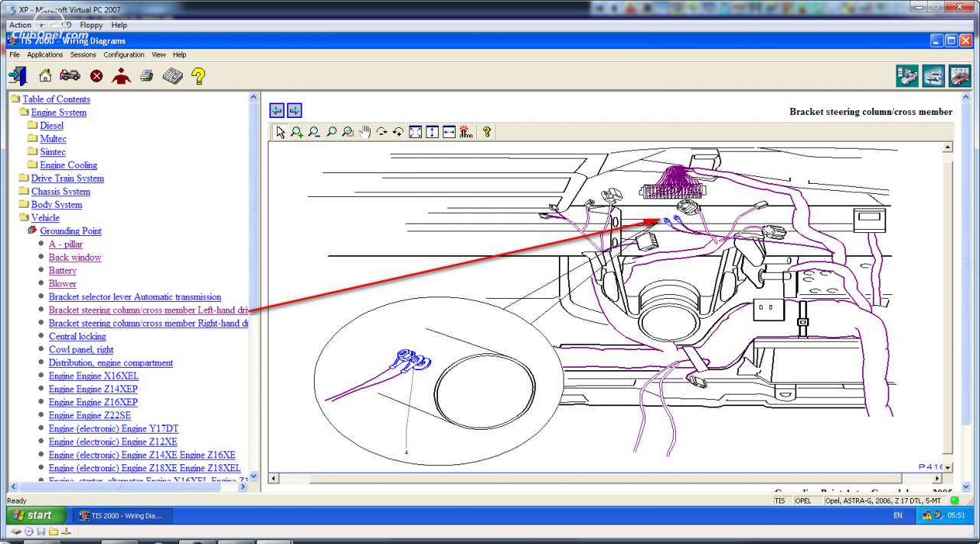Expand the Chassis System folder
The image size is (980, 544).
(60, 191)
